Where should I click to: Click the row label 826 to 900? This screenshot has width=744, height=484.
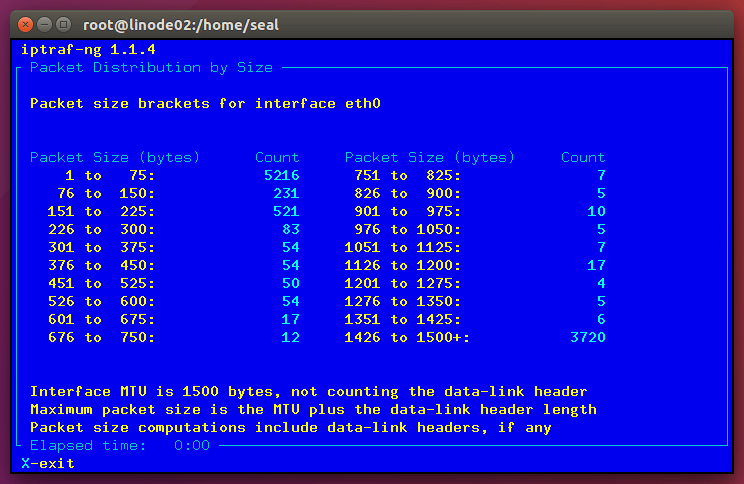click(408, 194)
